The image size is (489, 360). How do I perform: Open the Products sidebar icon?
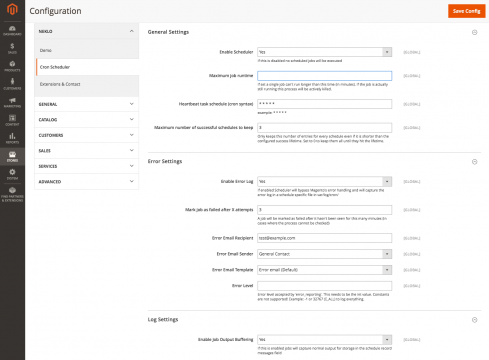point(12,66)
